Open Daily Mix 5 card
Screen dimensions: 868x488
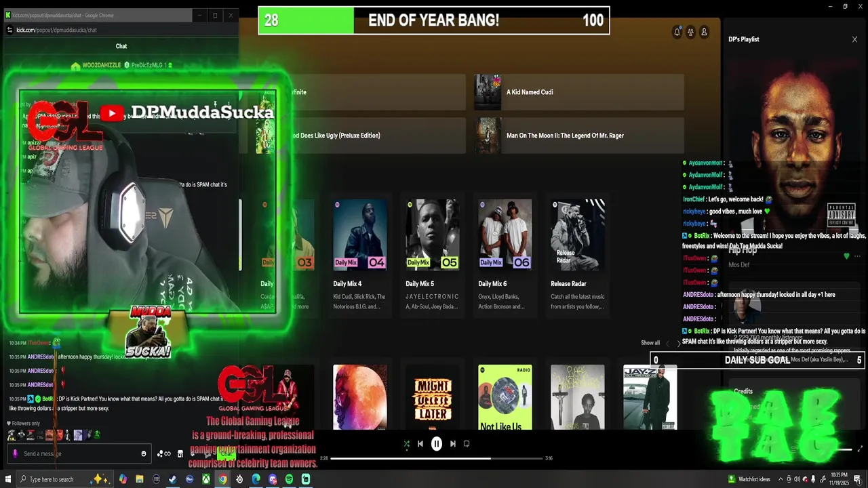pos(433,255)
